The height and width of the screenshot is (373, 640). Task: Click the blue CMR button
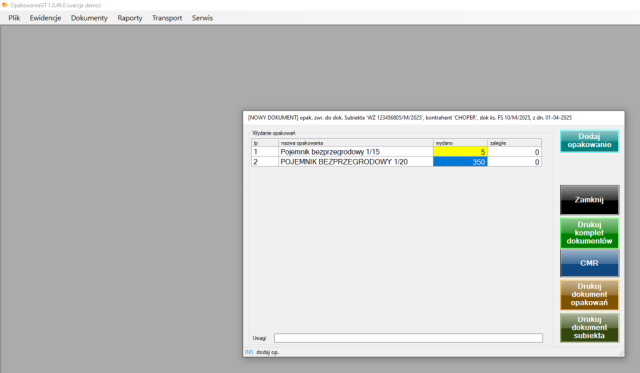point(589,263)
